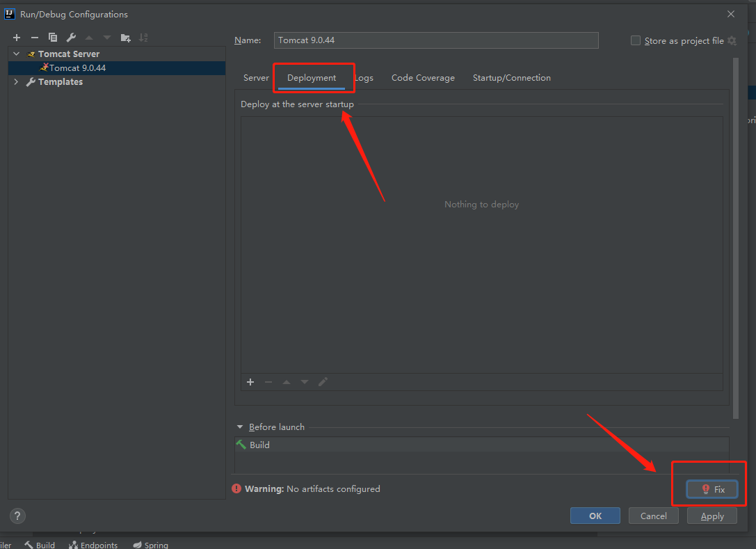The image size is (756, 549).
Task: Click the IntelliJ logo in dialog title bar
Action: pos(10,14)
